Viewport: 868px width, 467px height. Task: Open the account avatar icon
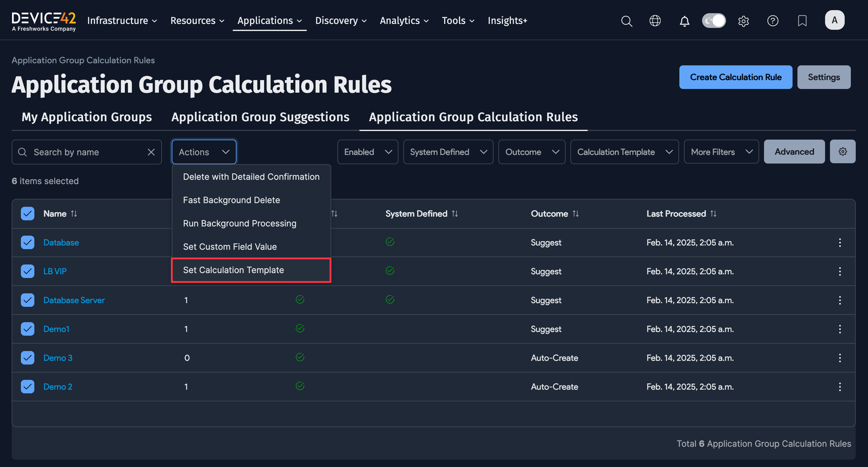click(x=835, y=20)
